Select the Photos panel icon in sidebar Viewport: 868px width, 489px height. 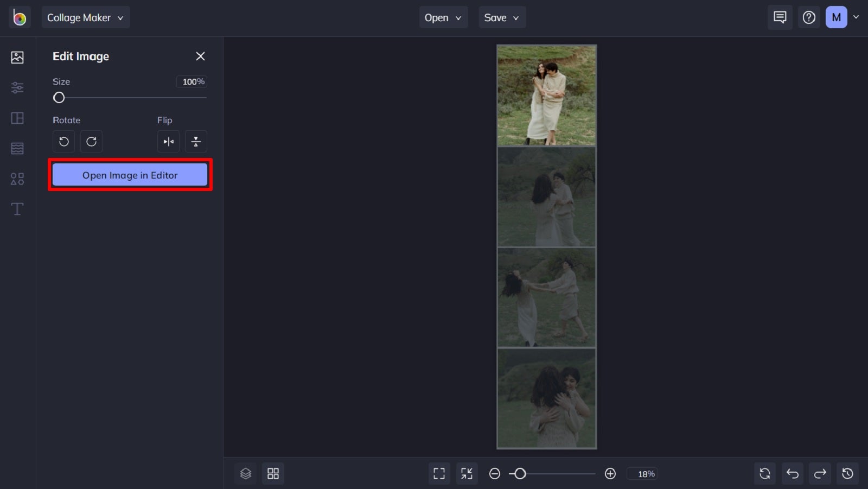pos(17,56)
